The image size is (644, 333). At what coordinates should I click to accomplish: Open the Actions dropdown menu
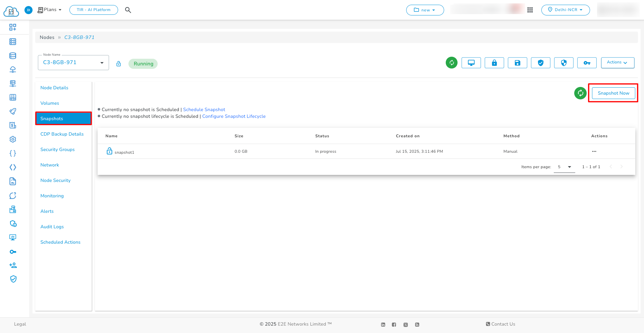point(617,62)
